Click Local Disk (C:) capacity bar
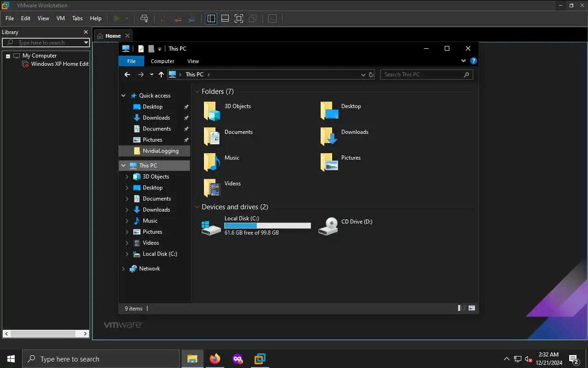This screenshot has width=588, height=368. tap(267, 226)
